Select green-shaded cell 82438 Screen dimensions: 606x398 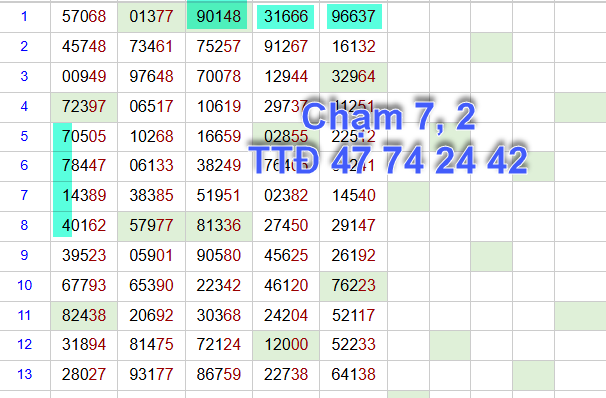pos(84,316)
